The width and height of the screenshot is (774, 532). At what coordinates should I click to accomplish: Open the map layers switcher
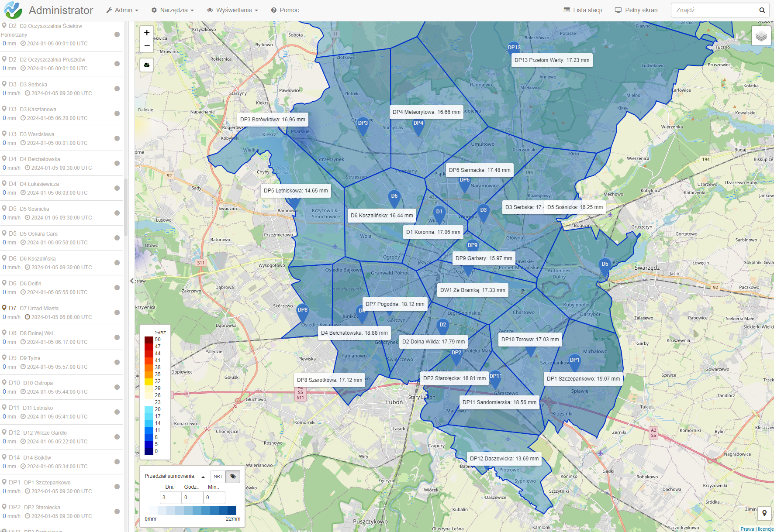point(761,36)
